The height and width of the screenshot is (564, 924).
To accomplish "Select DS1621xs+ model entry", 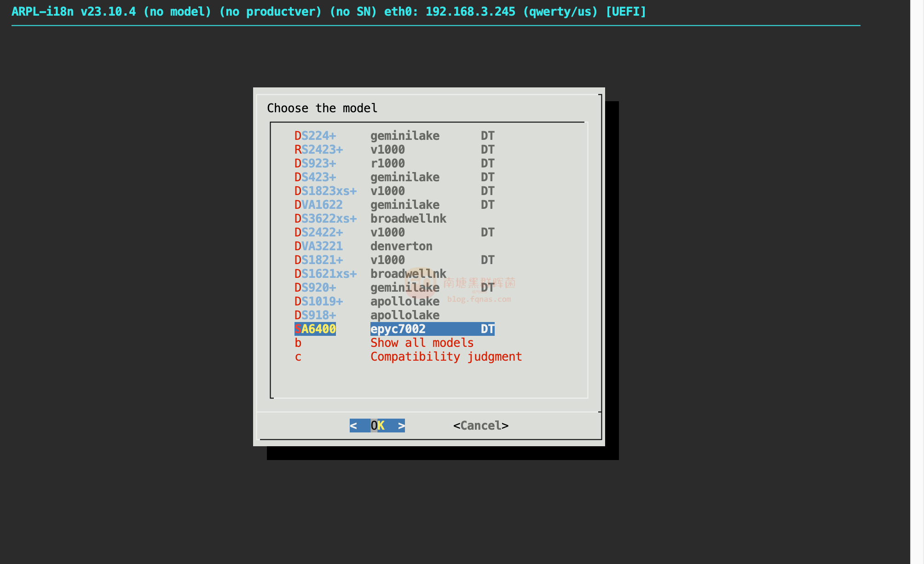I will coord(370,274).
